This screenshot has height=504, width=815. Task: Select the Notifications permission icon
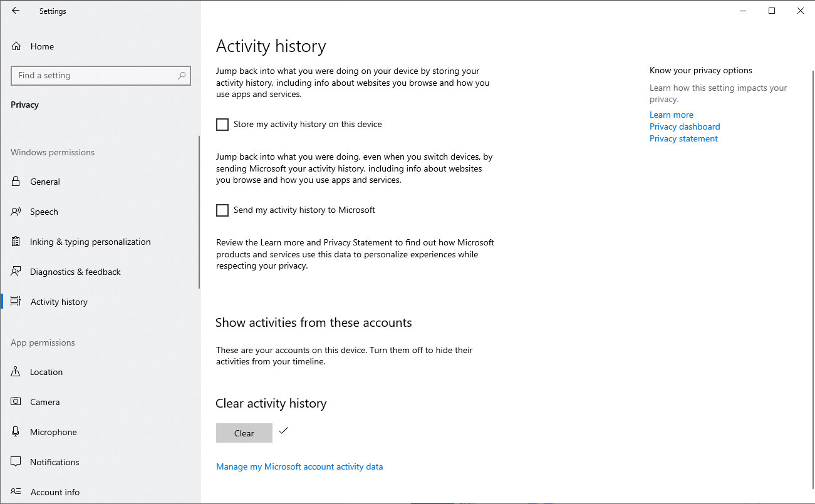(16, 462)
